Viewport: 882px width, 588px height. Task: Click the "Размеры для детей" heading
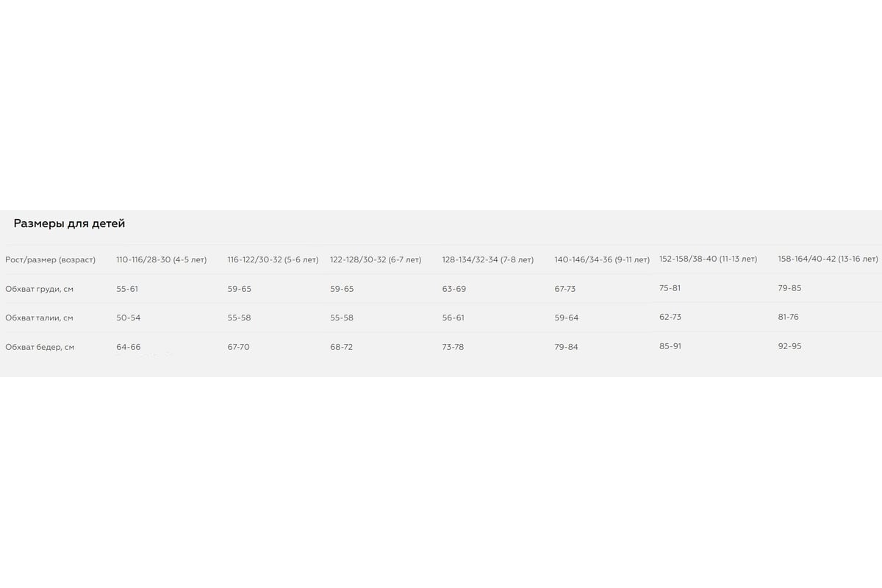tap(69, 223)
